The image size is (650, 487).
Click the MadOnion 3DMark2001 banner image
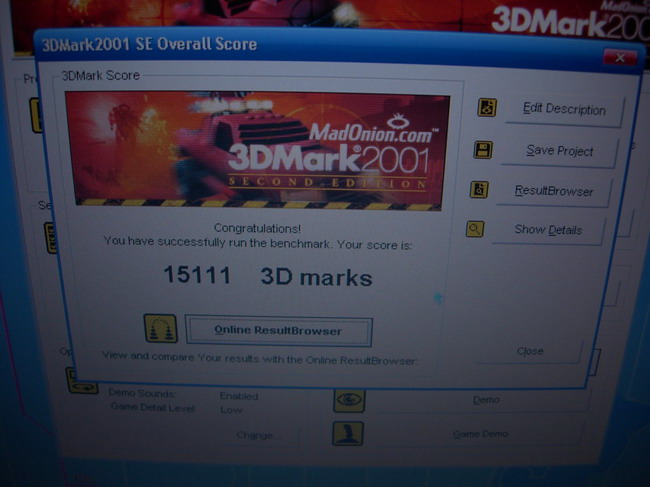coord(257,149)
